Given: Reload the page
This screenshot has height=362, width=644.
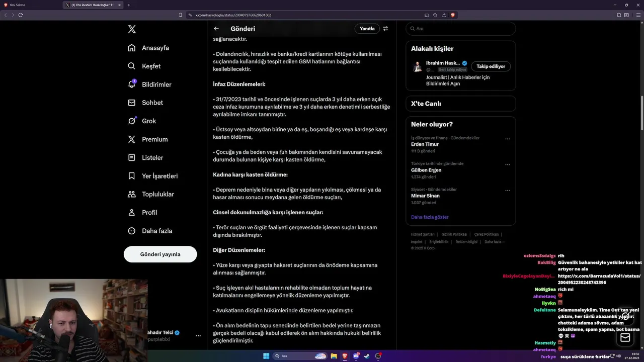Looking at the screenshot, I should point(21,15).
